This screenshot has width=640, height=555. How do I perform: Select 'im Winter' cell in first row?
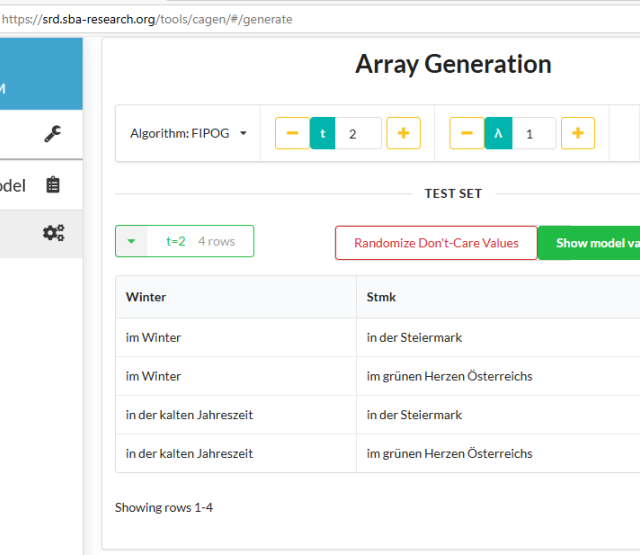[x=236, y=337]
